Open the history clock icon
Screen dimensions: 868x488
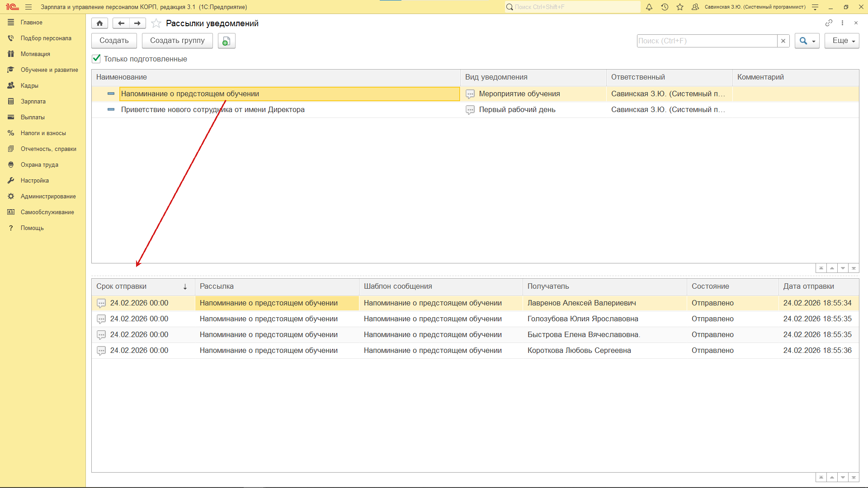(x=665, y=7)
